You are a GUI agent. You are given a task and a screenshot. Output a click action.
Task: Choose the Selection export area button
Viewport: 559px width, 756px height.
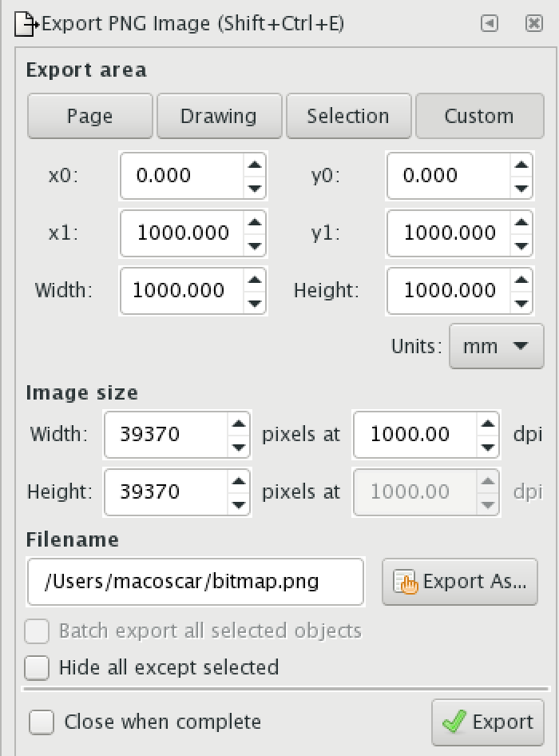[348, 117]
